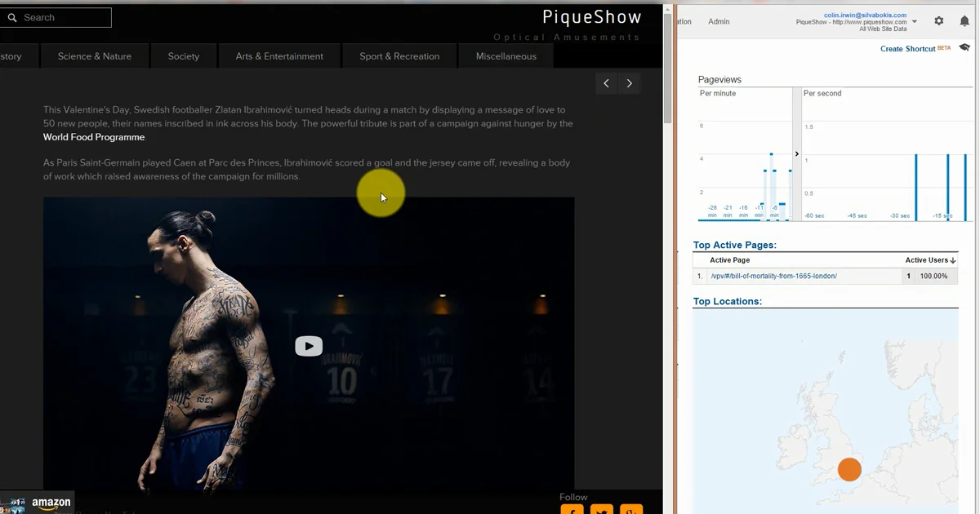Click the magnifying glass search icon

[12, 17]
